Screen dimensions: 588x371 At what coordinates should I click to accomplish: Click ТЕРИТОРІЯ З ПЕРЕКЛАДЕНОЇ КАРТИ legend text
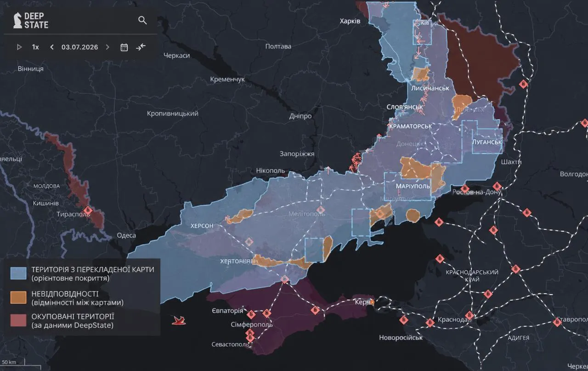pos(93,269)
